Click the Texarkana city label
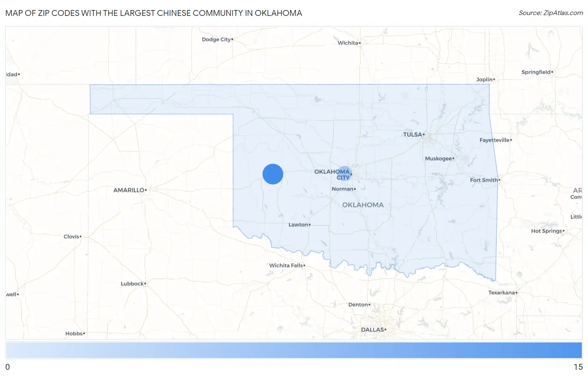This screenshot has height=376, width=588. coord(501,293)
